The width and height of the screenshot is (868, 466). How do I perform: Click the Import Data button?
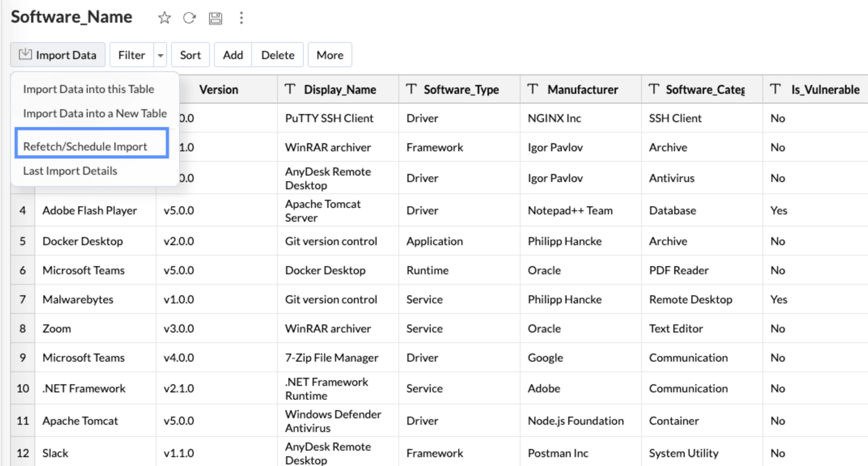tap(58, 55)
